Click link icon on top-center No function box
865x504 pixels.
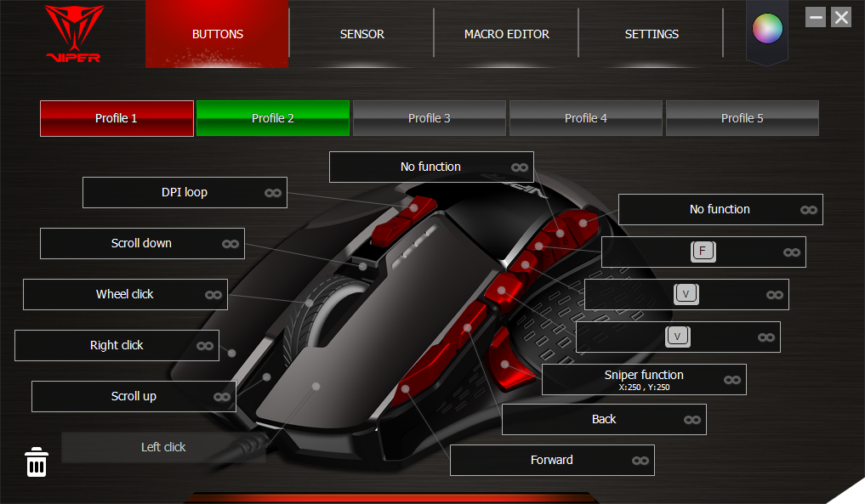(x=520, y=167)
